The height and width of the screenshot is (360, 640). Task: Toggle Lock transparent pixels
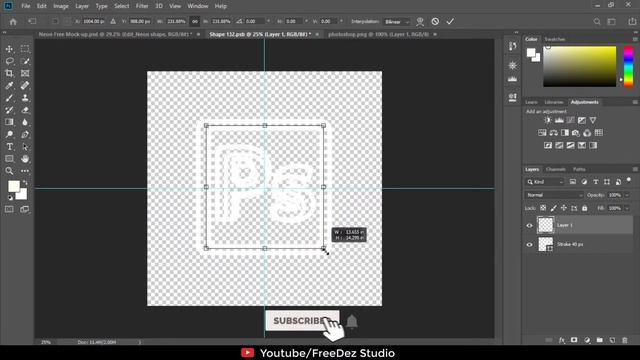pyautogui.click(x=543, y=208)
